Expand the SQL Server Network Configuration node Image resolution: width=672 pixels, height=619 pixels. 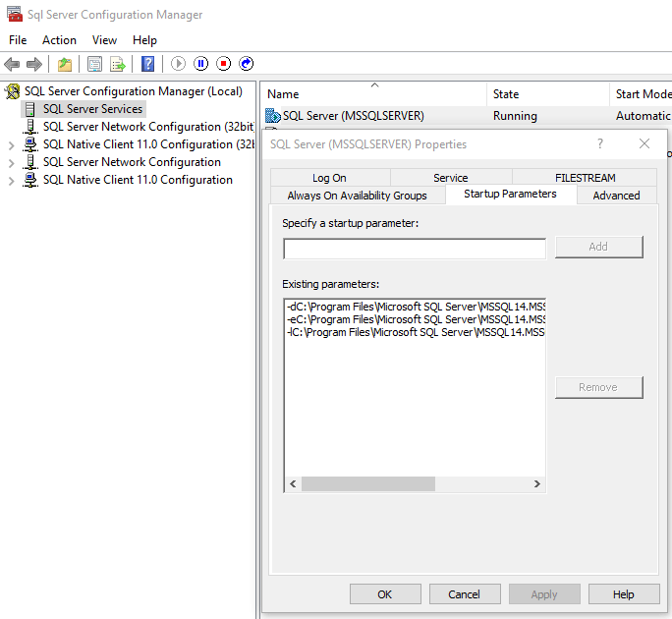coord(11,162)
